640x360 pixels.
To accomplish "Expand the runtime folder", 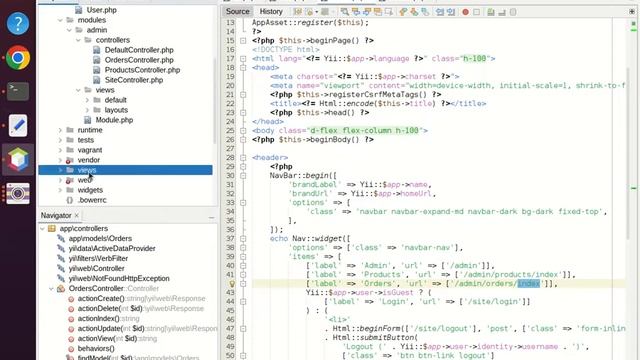I will (60, 130).
